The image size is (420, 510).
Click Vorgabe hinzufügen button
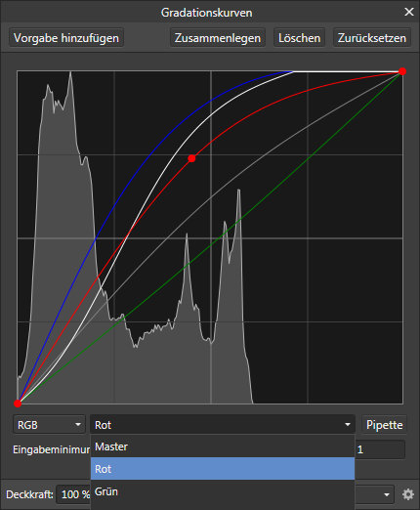pos(66,38)
